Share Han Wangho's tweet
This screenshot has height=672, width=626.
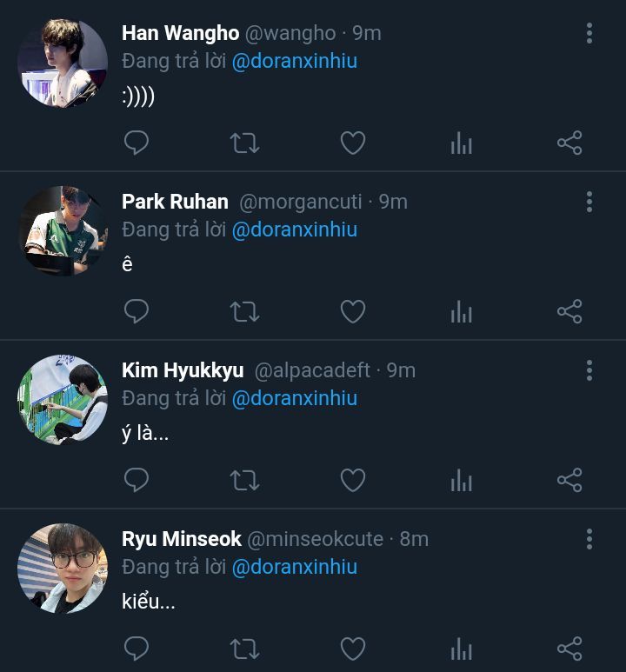tap(569, 143)
